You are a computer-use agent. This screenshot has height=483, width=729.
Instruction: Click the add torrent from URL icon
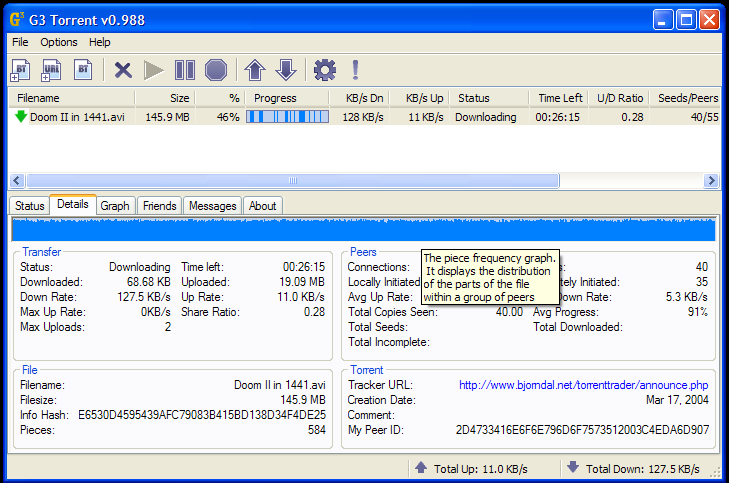(52, 70)
